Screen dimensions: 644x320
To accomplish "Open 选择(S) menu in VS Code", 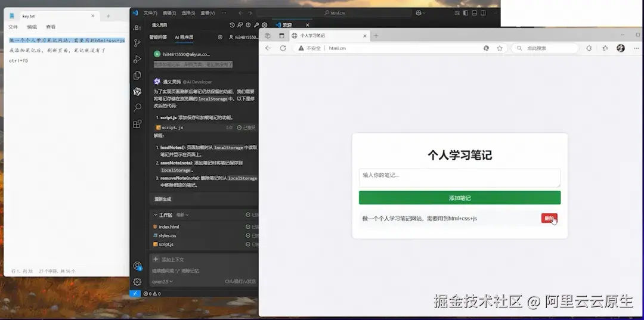I will (188, 13).
